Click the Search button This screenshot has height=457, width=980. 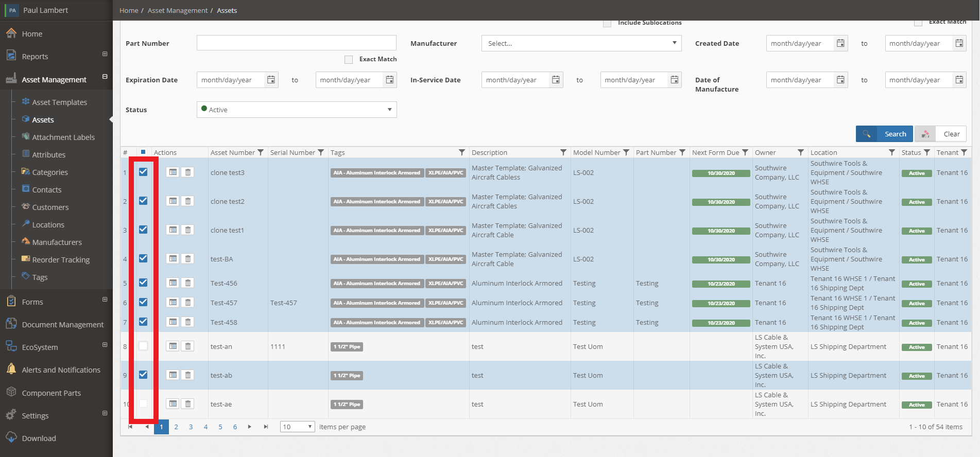tap(884, 134)
